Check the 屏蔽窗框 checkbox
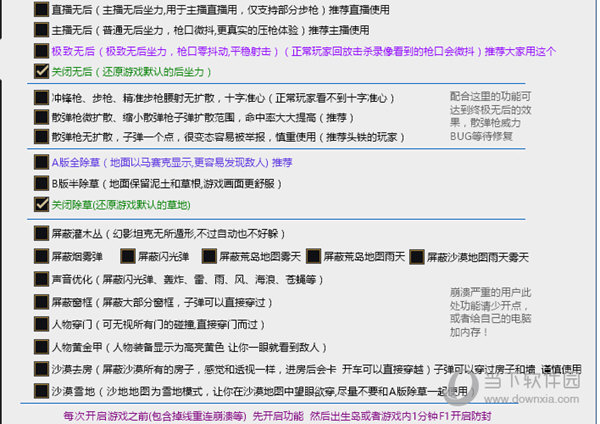This screenshot has height=424, width=600. (41, 302)
